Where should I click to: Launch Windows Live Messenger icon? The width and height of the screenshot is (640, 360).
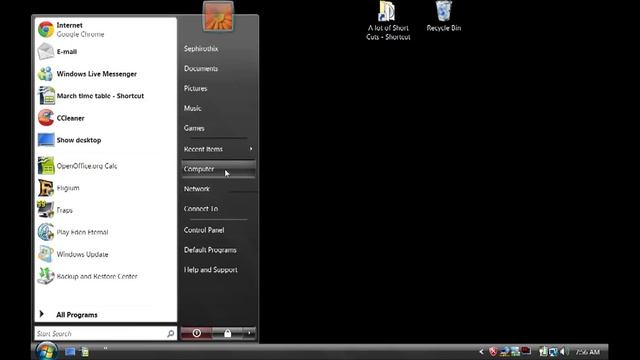click(x=45, y=74)
